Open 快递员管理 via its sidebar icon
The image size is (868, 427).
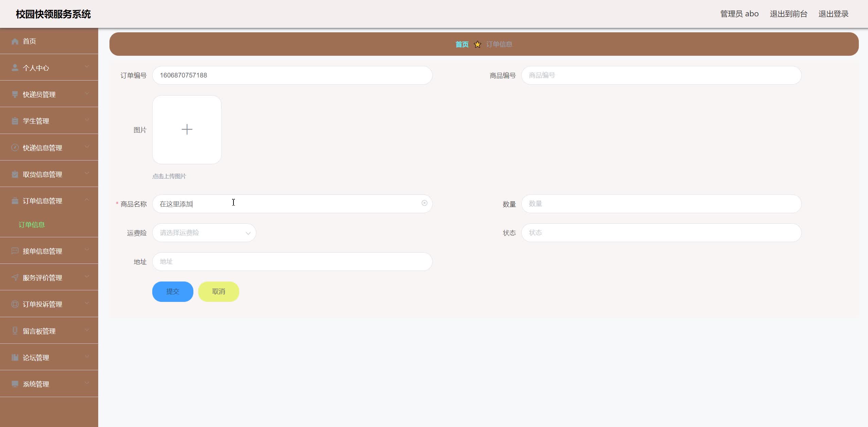pyautogui.click(x=15, y=94)
